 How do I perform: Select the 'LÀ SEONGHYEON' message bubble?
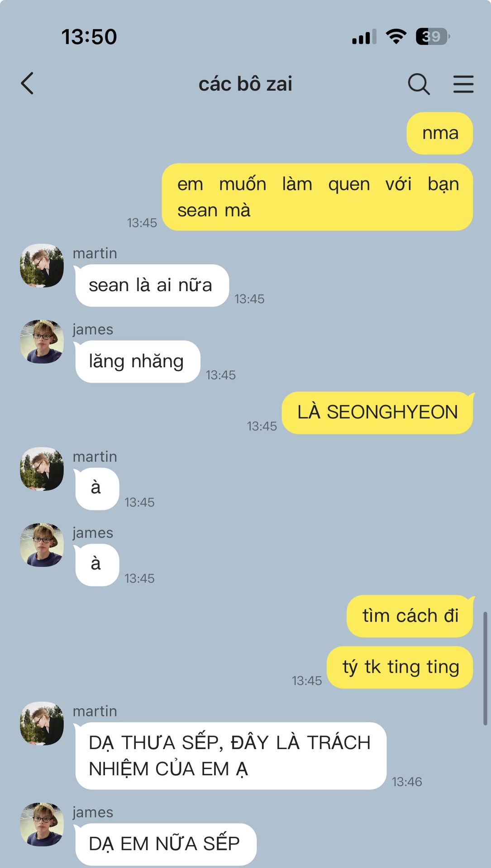coord(377,412)
